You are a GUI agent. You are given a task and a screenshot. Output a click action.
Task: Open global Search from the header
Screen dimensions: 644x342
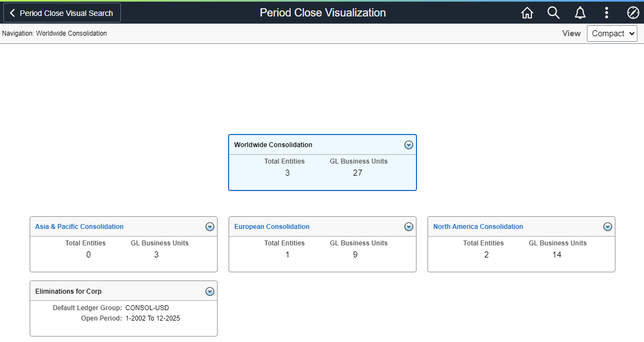click(x=553, y=12)
